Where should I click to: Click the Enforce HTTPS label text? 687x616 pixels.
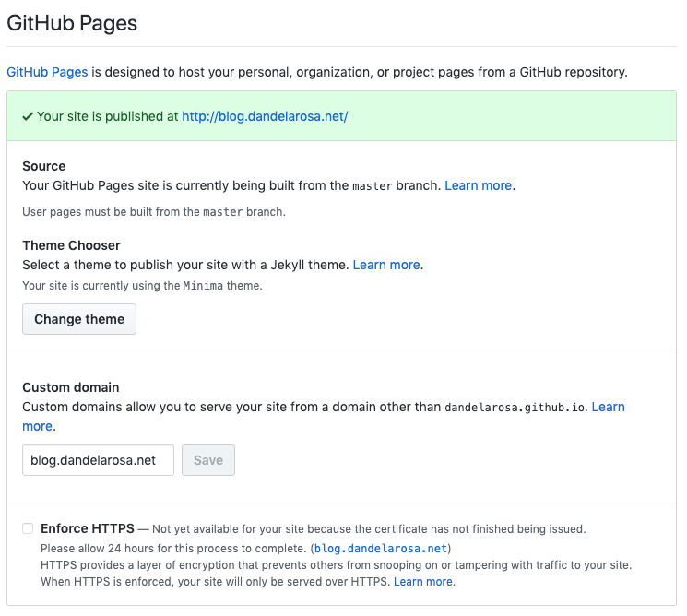tap(88, 528)
